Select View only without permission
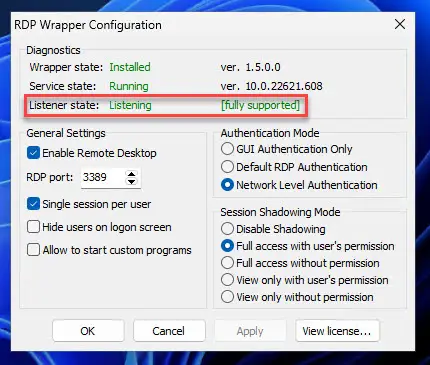Screen dimensions: 430x365 pyautogui.click(x=227, y=297)
